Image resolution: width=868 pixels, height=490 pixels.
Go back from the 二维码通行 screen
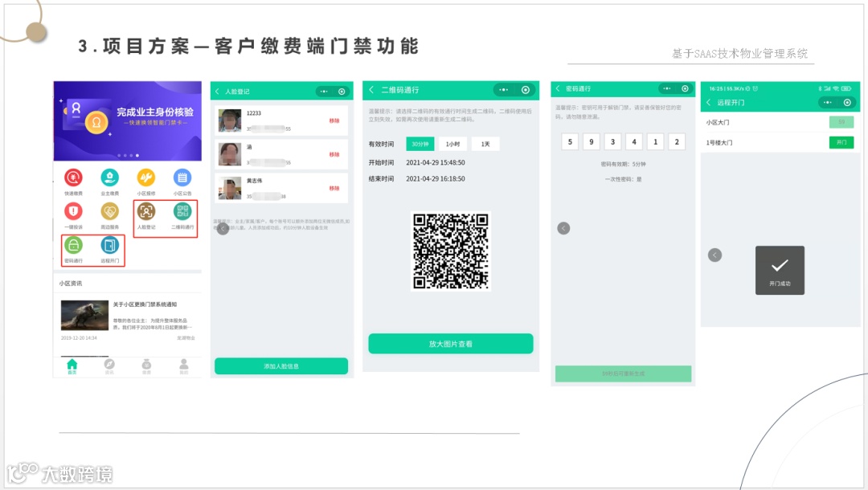coord(371,90)
